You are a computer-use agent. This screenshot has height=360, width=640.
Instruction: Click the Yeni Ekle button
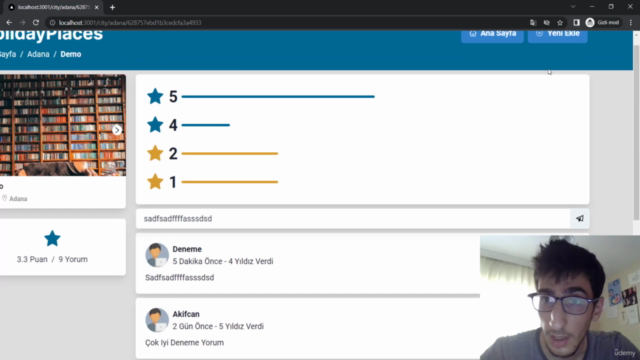click(x=558, y=34)
